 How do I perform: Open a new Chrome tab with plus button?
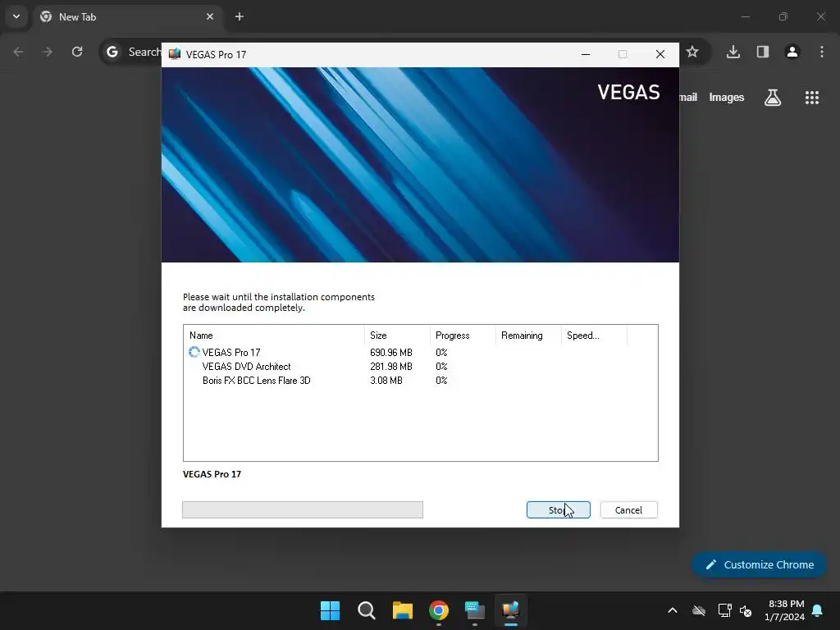(x=240, y=16)
